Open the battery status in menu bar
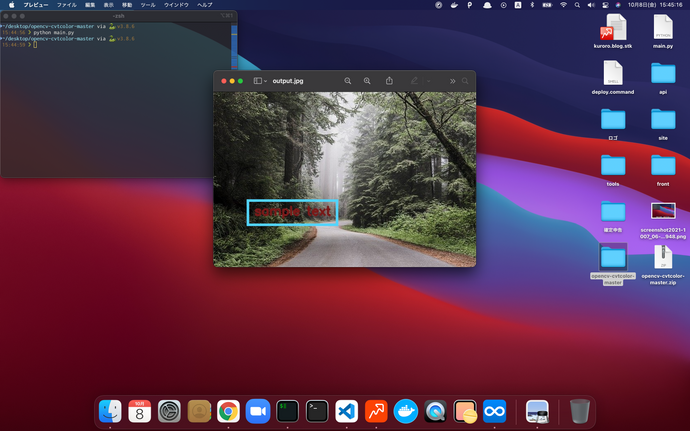The height and width of the screenshot is (431, 690). [x=547, y=5]
